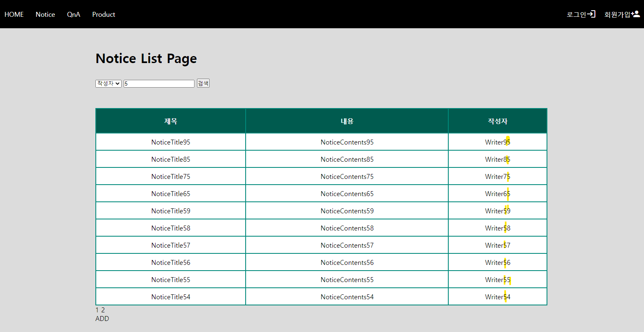Click the 제목 column header
644x332 pixels.
pyautogui.click(x=171, y=121)
